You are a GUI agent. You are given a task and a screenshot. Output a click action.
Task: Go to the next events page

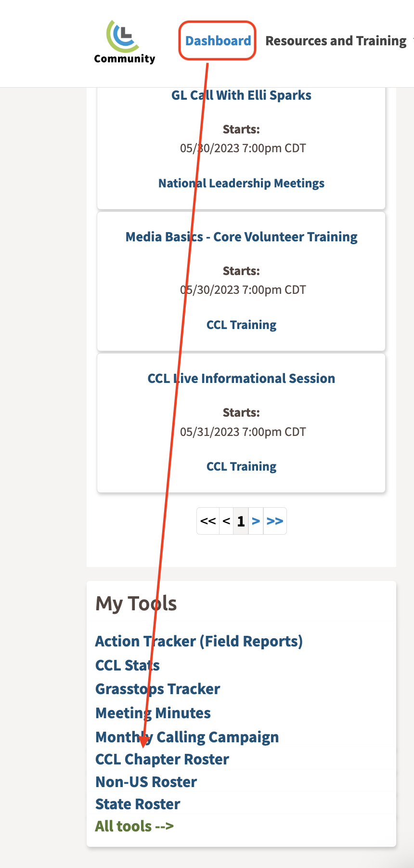pos(256,521)
